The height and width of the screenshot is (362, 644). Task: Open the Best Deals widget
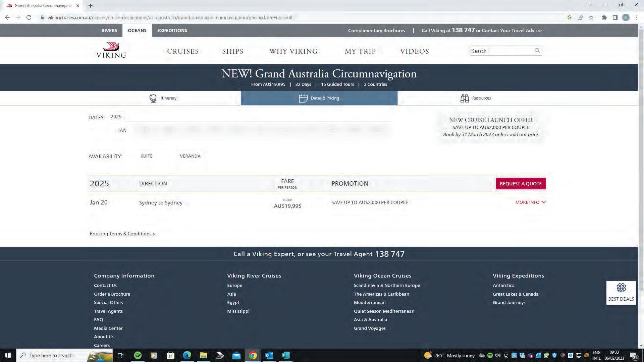pos(621,293)
